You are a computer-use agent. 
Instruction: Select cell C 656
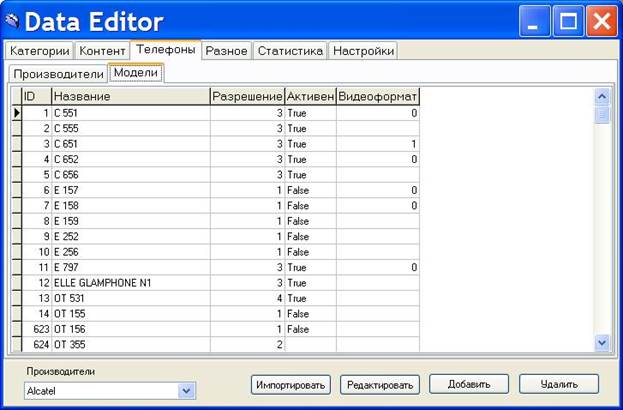click(x=131, y=175)
